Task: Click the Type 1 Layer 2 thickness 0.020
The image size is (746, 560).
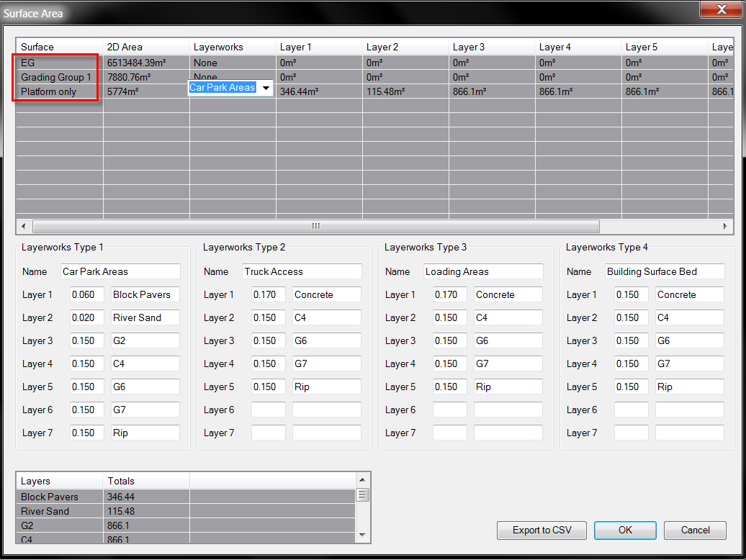Action: pyautogui.click(x=86, y=317)
